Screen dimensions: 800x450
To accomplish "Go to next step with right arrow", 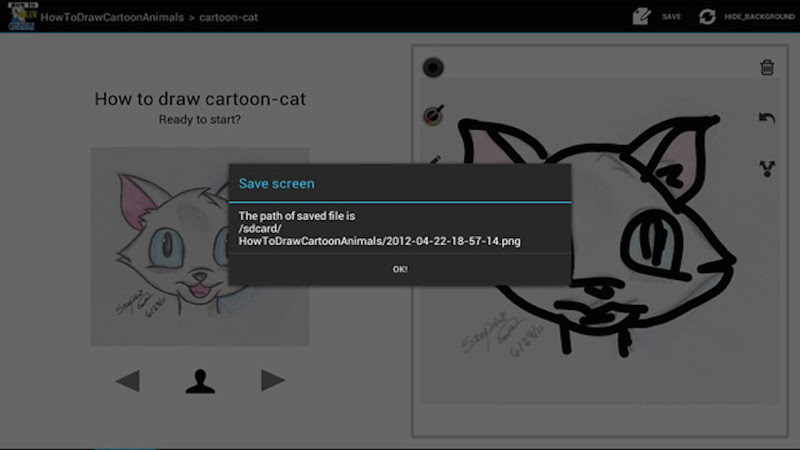I will [x=272, y=380].
